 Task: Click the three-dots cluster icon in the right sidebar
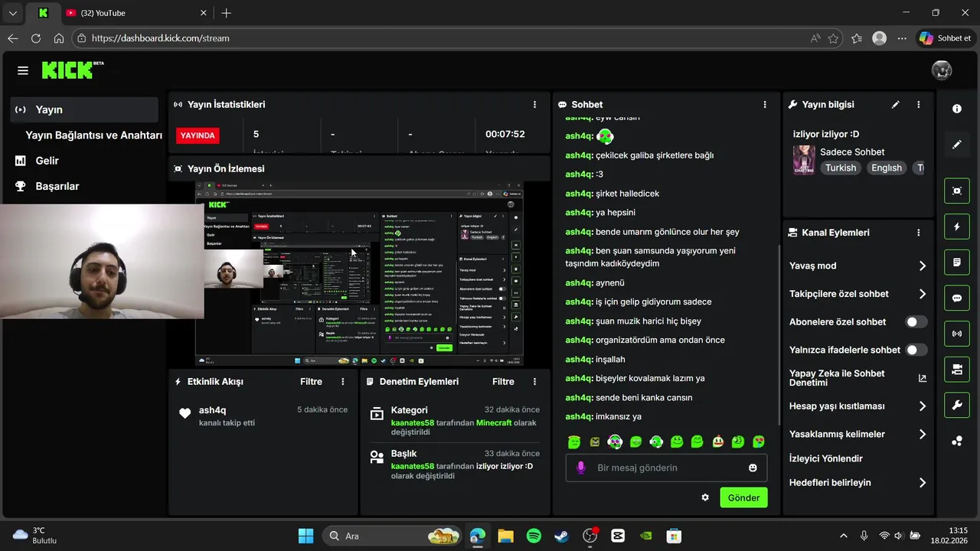point(957,441)
